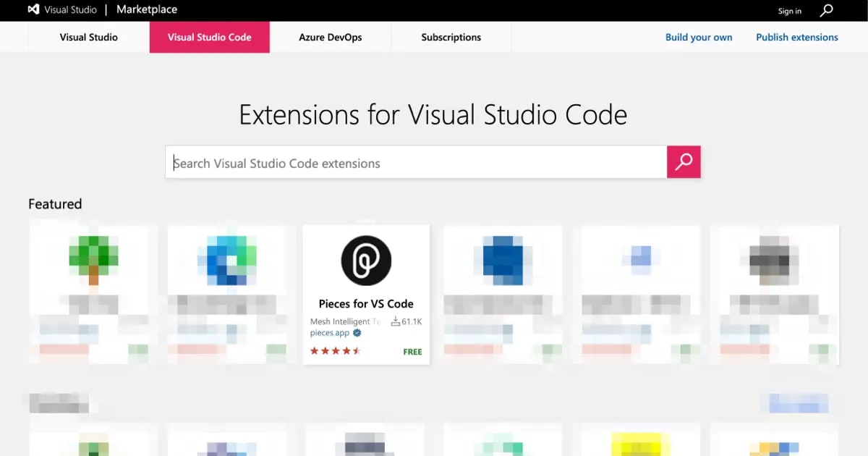Go to the Subscriptions tab
The height and width of the screenshot is (456, 868).
pos(451,37)
